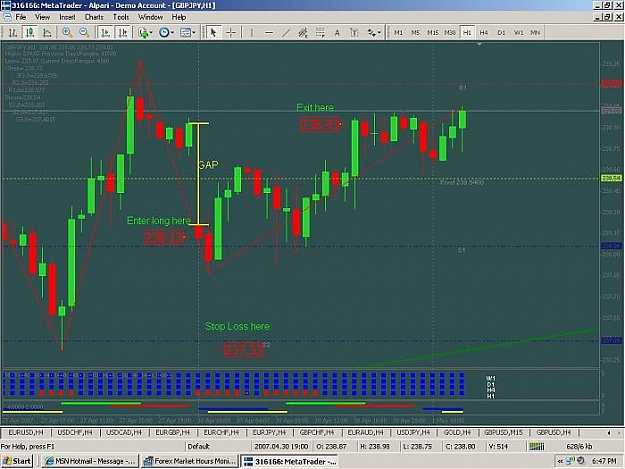Switch to candlestick chart display
625x469 pixels.
pos(30,33)
